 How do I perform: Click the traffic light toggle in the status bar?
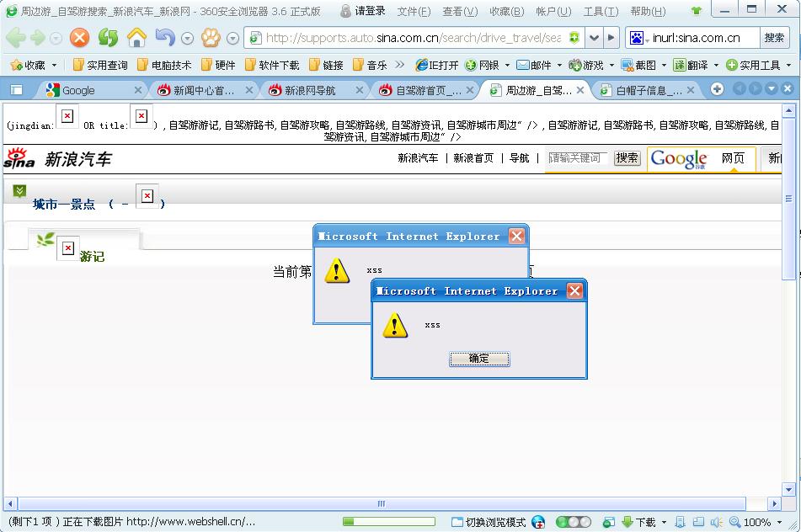(573, 522)
